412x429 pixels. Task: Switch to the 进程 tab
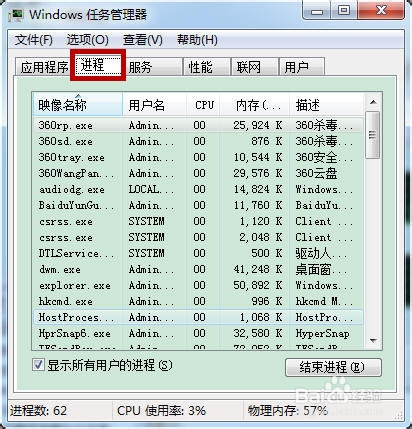coord(98,65)
